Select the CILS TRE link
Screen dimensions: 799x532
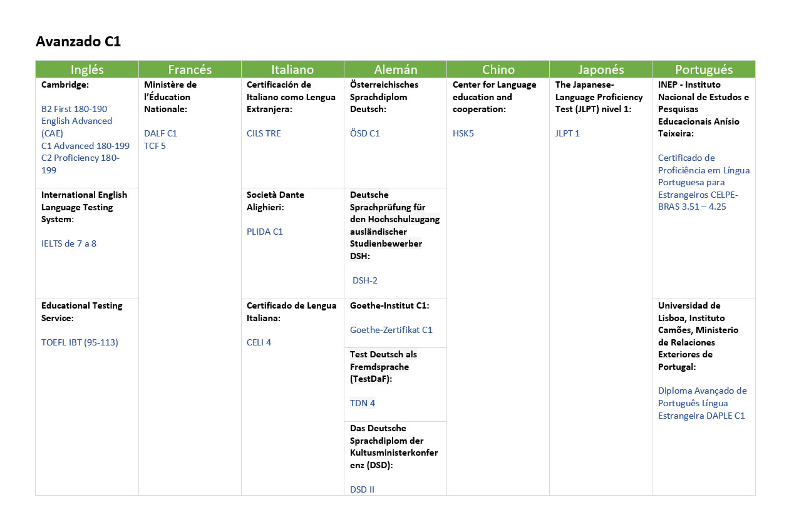click(264, 133)
